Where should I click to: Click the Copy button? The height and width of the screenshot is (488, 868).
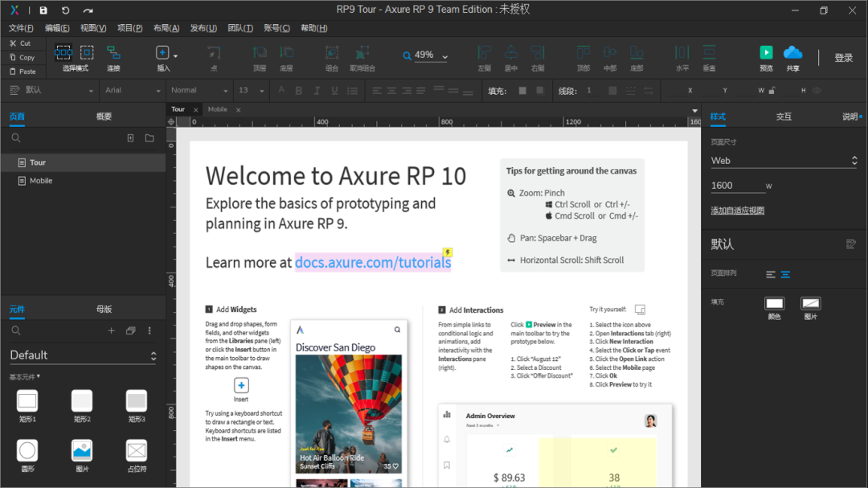click(23, 58)
